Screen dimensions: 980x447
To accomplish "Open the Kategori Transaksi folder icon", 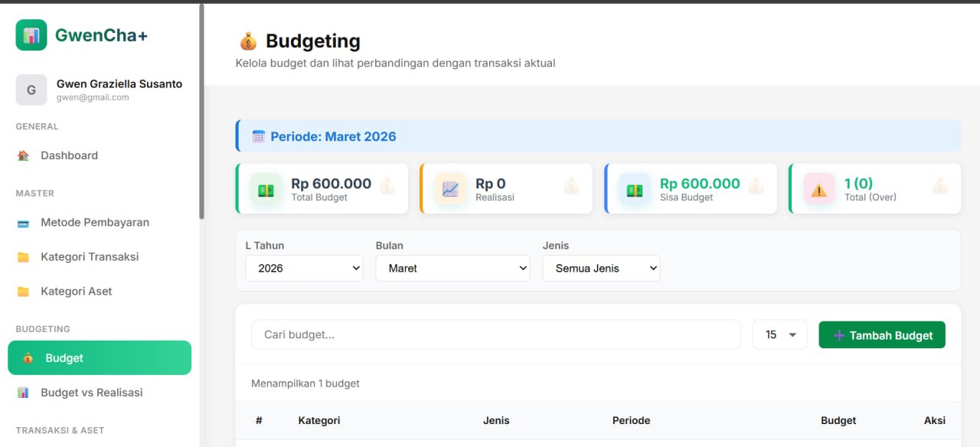I will pos(21,256).
